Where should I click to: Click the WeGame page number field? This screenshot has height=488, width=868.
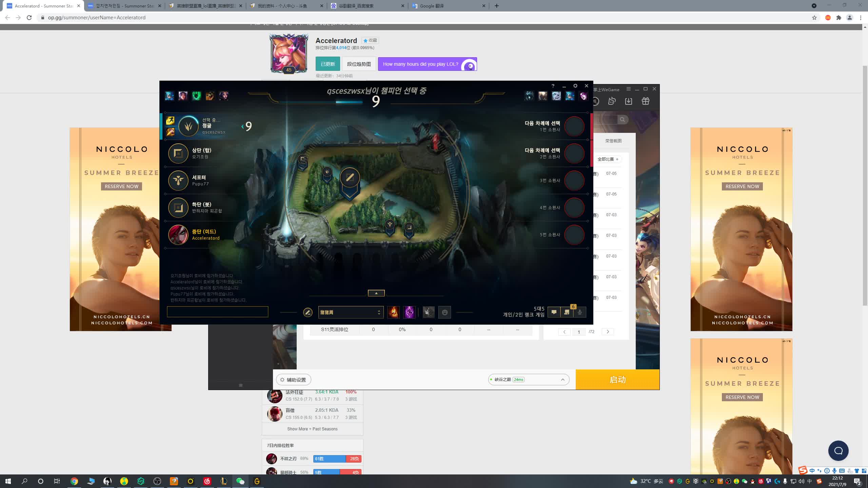[x=579, y=332]
